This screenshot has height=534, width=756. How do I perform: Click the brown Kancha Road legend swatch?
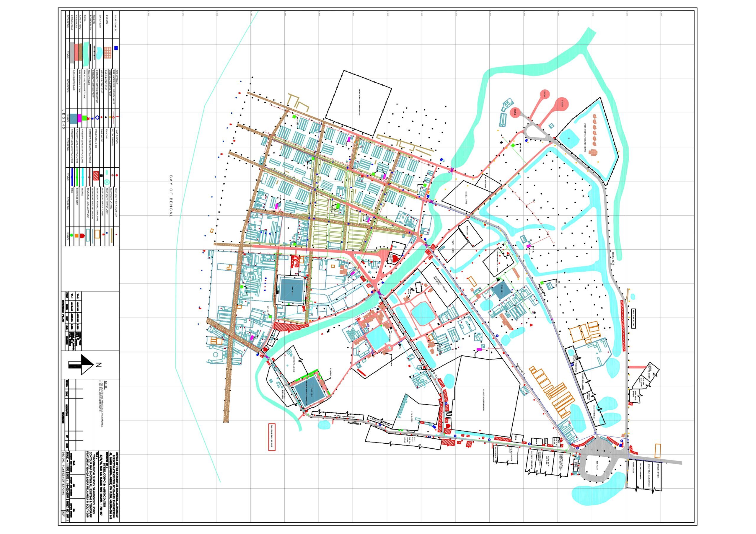[81, 53]
